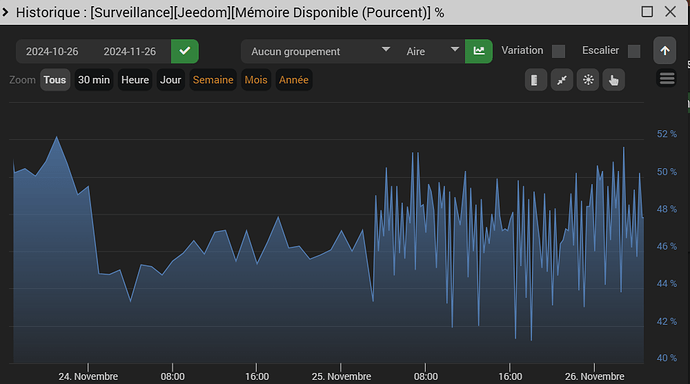Zoom to 30 min range
Image resolution: width=690 pixels, height=384 pixels.
[94, 80]
